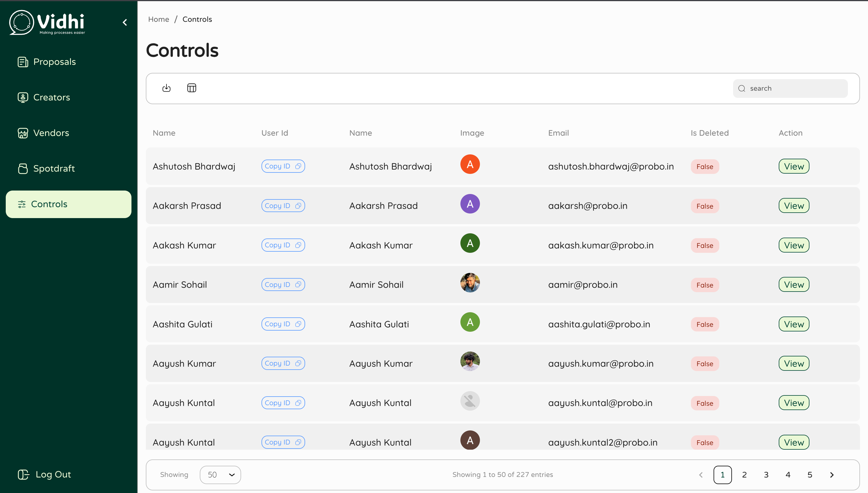Open Proposals from the sidebar
The image size is (868, 493).
click(54, 62)
